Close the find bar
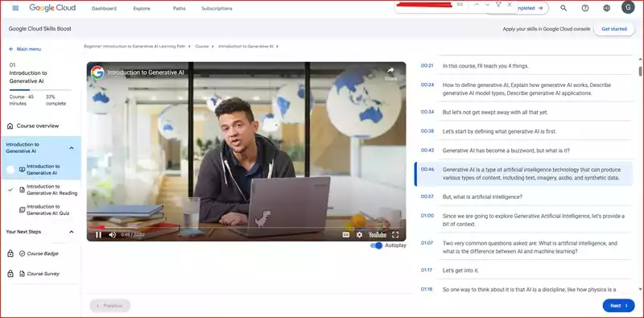 [510, 5]
